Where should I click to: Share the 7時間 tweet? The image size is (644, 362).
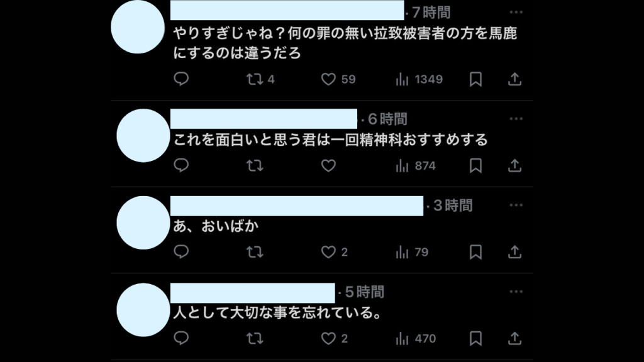514,79
